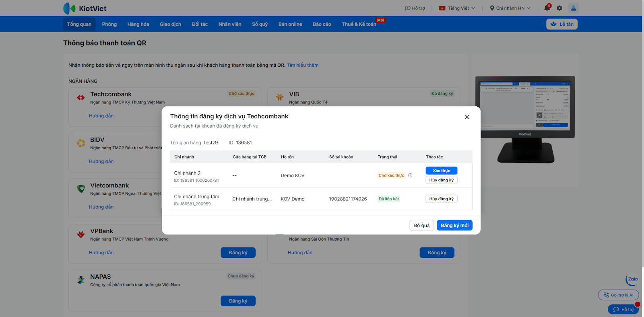This screenshot has width=644, height=317.
Task: Click the Cửa hàng tại TCB column header
Action: click(x=250, y=157)
